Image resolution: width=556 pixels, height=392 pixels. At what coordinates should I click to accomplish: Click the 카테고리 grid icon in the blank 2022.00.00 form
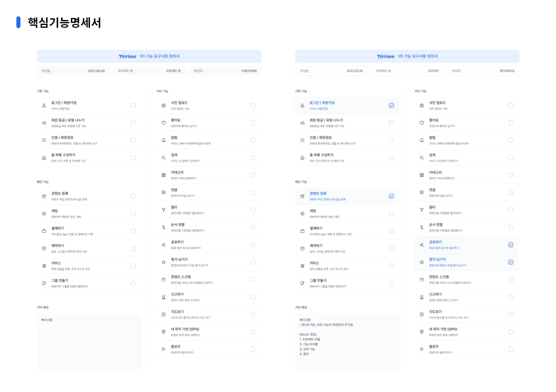pos(164,175)
